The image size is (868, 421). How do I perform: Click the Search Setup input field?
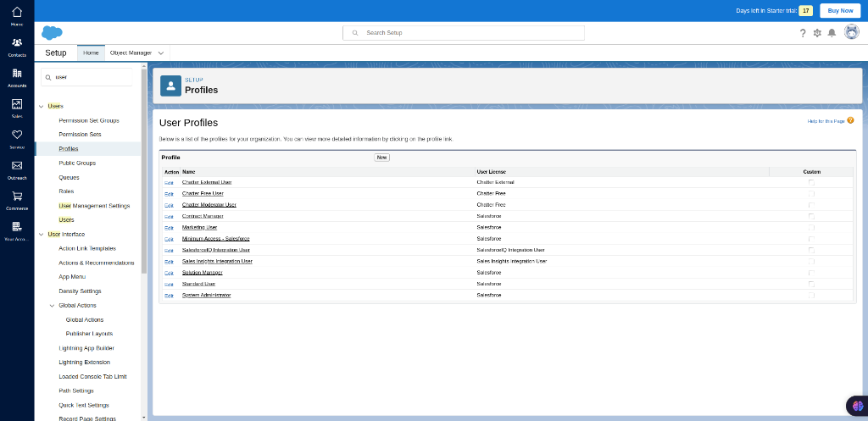(x=464, y=33)
